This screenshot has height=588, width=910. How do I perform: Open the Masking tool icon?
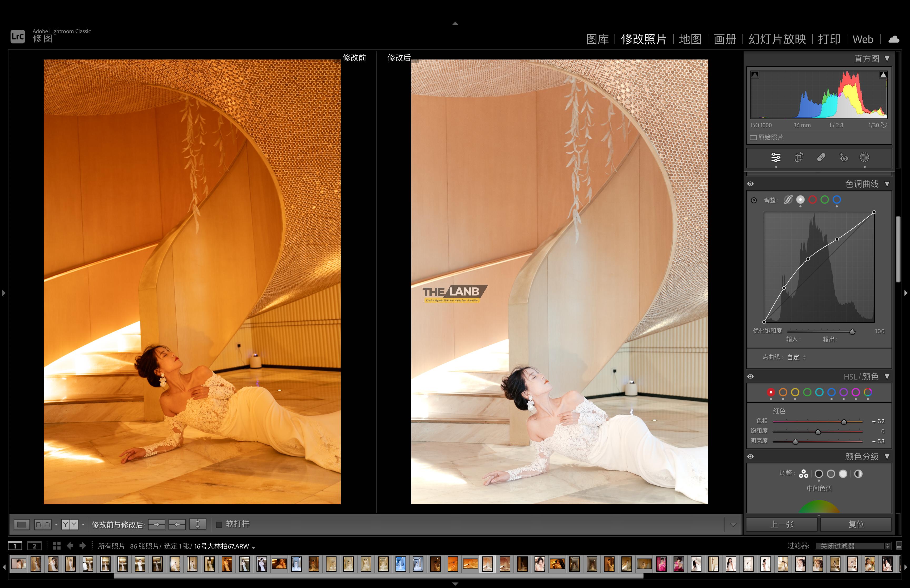[x=864, y=157]
